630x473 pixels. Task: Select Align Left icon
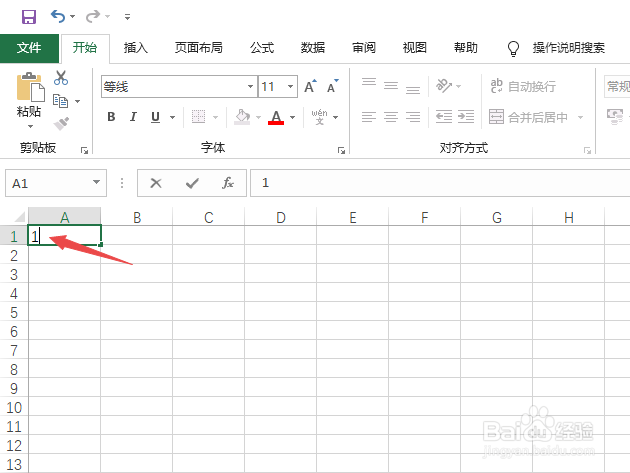[x=369, y=117]
